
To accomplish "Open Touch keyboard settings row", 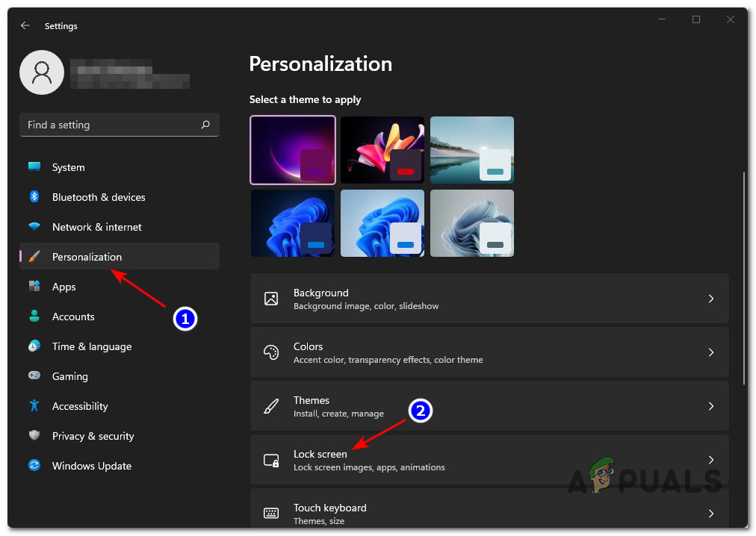I will (489, 513).
